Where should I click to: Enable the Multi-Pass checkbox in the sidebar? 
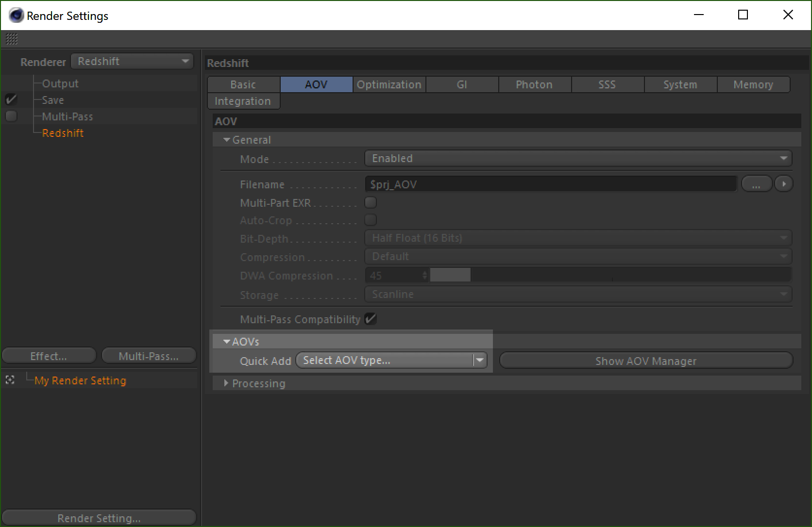[11, 116]
